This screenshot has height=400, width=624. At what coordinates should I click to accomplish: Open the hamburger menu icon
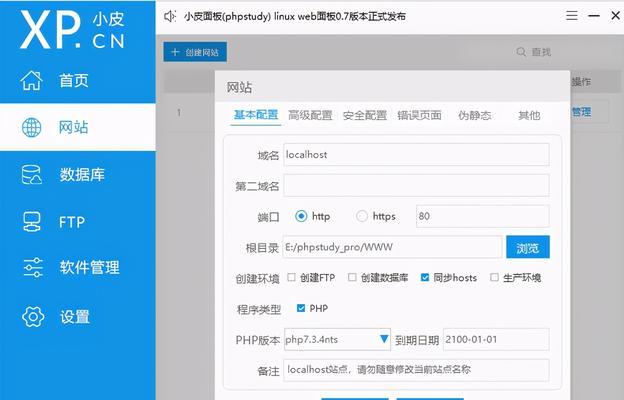[572, 16]
